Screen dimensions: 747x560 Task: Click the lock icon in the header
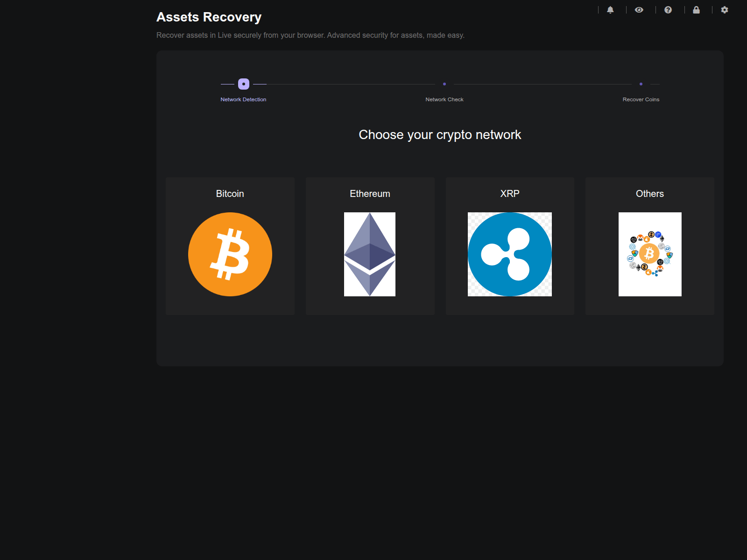696,10
